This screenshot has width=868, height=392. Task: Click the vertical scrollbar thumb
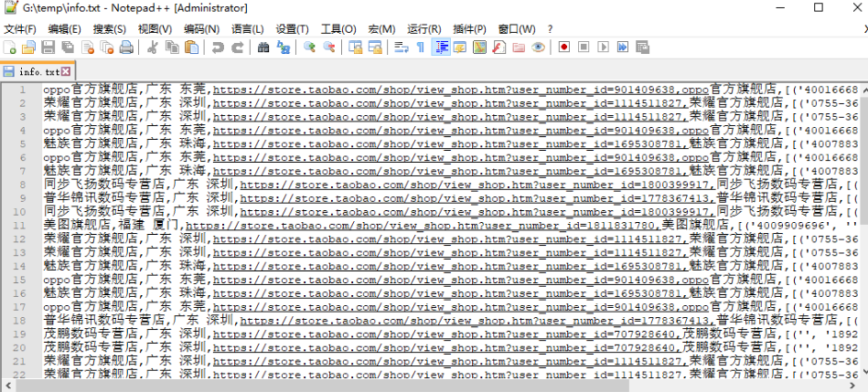click(x=863, y=161)
